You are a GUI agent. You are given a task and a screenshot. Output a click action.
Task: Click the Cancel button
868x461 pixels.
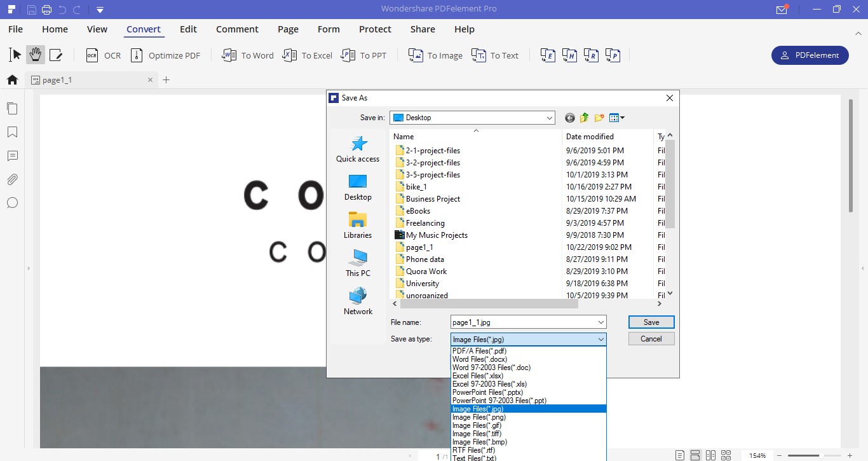point(651,339)
